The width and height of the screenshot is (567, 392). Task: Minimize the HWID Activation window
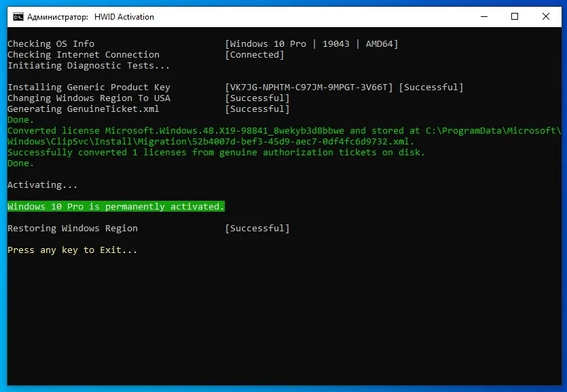(484, 17)
